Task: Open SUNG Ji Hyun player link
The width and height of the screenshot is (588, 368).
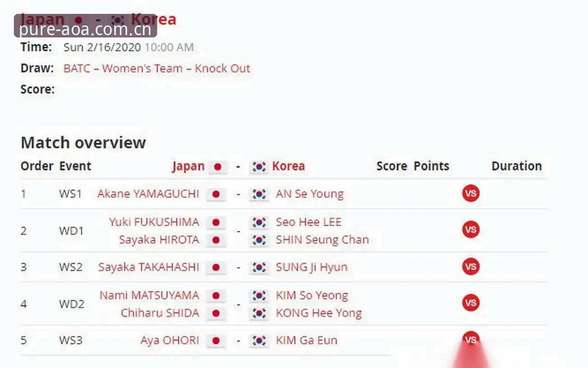Action: click(x=312, y=267)
